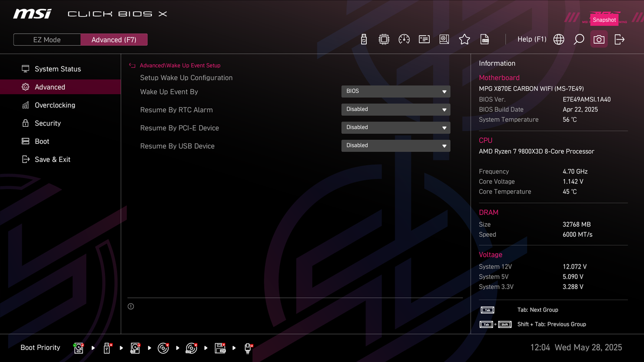Open Advanced section in sidebar
Viewport: 644px width, 362px height.
[60, 87]
